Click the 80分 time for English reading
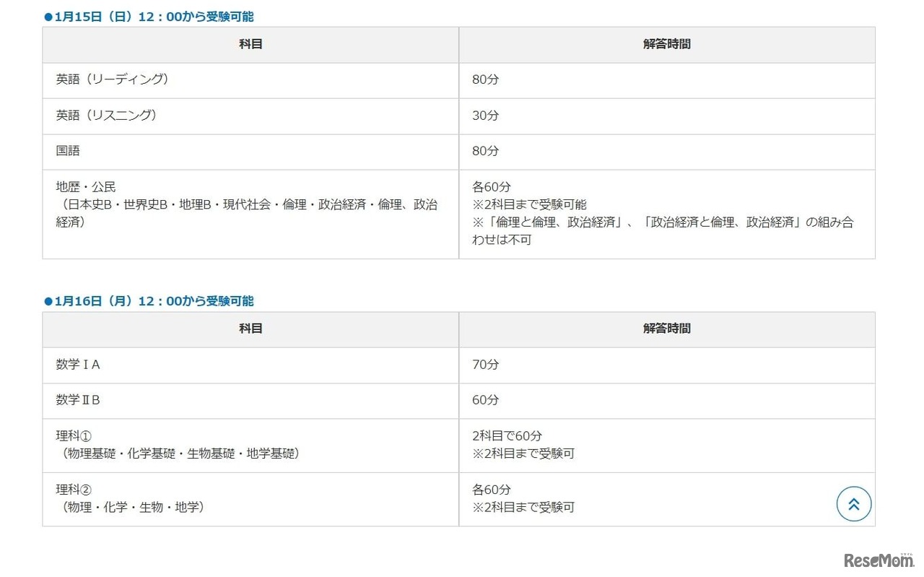The width and height of the screenshot is (924, 577). pos(485,79)
